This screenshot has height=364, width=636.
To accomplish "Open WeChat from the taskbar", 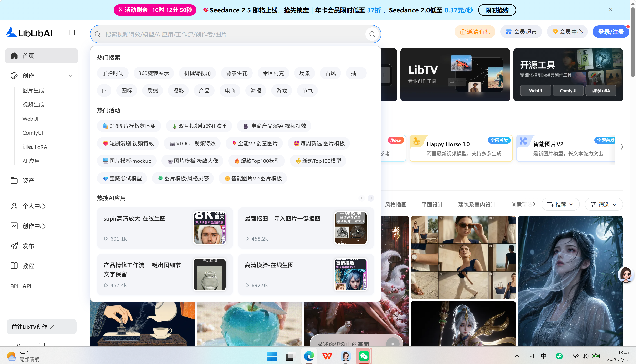I will click(x=364, y=356).
